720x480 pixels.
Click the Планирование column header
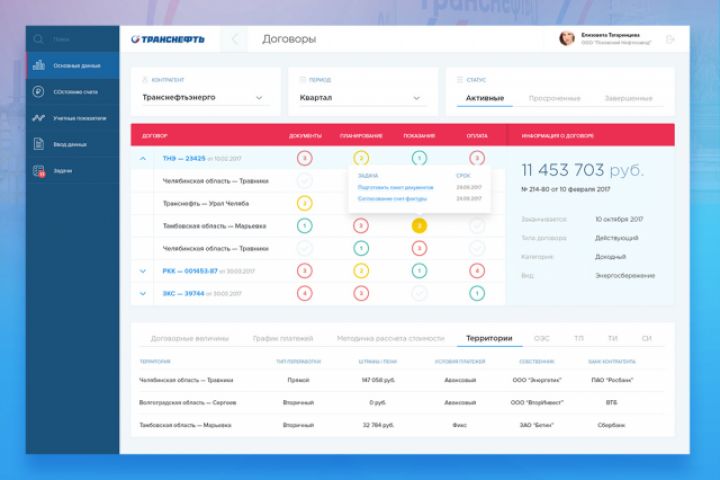(361, 136)
